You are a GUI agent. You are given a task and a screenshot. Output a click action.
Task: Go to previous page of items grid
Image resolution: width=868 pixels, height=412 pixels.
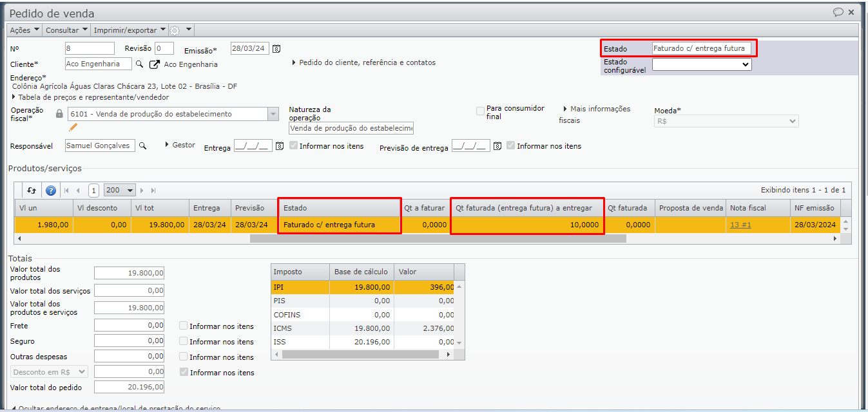[x=78, y=191]
